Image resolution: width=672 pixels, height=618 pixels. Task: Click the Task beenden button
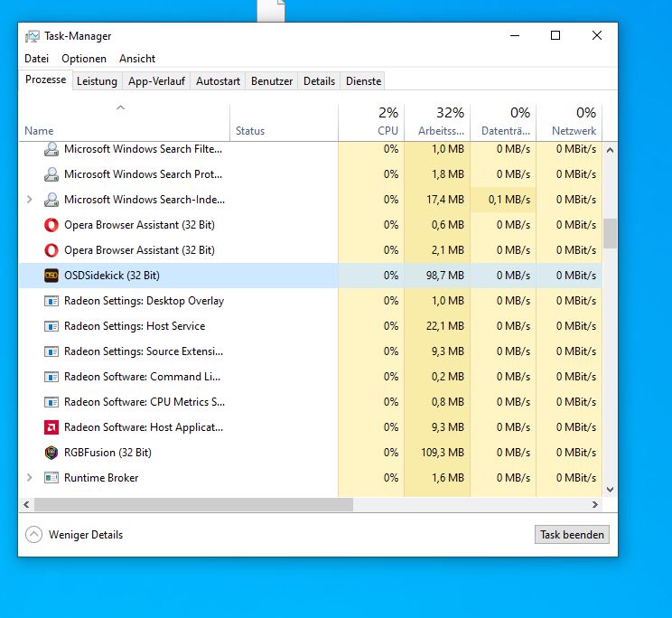pyautogui.click(x=572, y=535)
